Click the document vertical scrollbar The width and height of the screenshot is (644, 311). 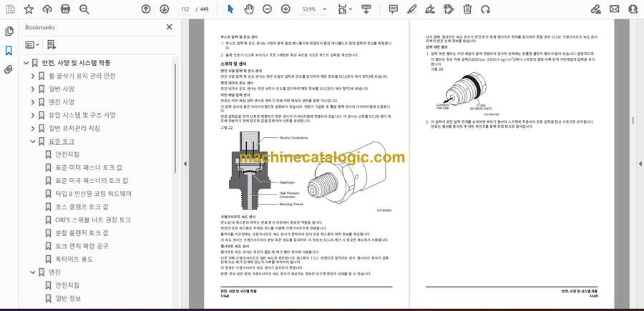(633, 120)
